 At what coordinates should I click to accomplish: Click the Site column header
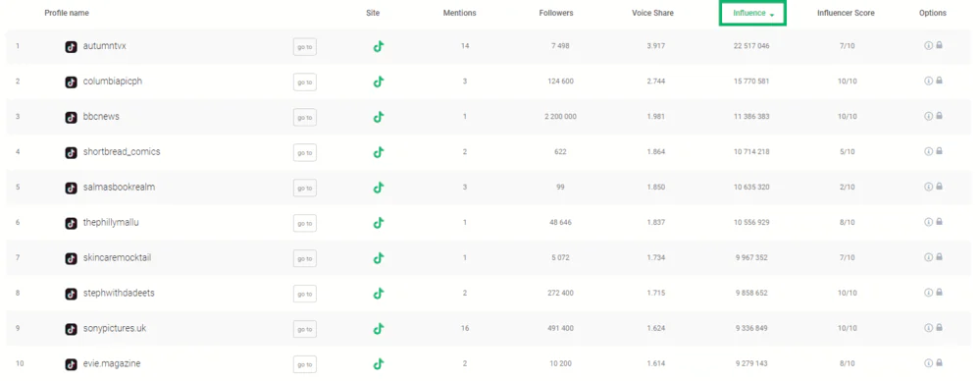[373, 13]
